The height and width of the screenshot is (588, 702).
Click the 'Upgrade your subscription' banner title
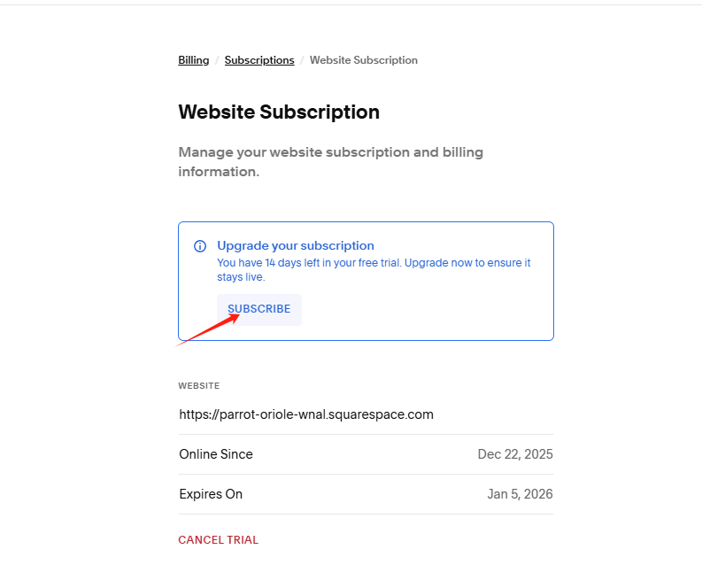click(296, 245)
